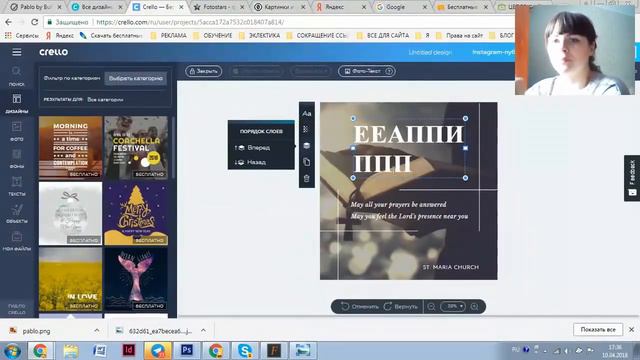Screen dimensions: 640x360
Task: Duplicate the selected text element
Action: 307,162
